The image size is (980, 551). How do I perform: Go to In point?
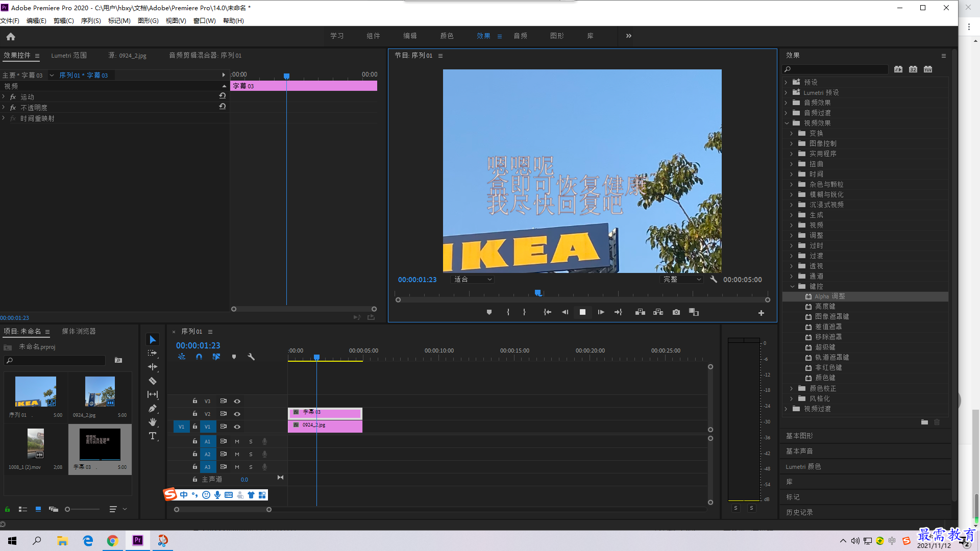pyautogui.click(x=547, y=312)
